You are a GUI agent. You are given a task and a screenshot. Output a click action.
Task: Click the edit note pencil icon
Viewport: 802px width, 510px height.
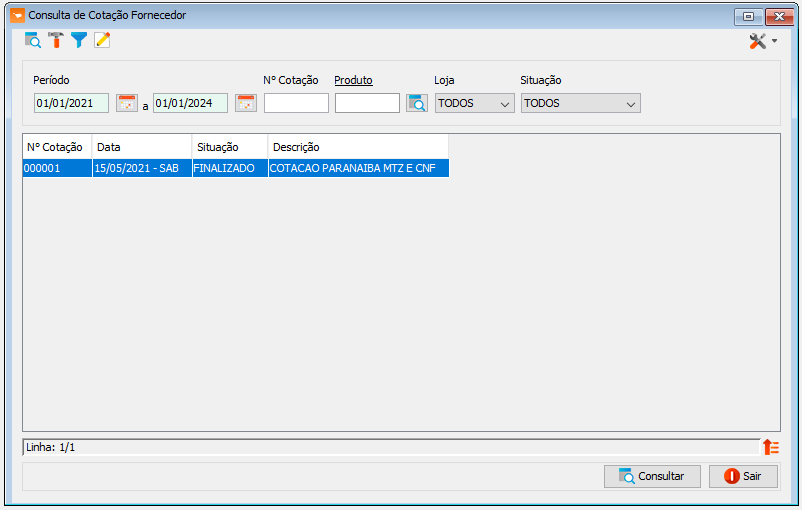click(102, 40)
